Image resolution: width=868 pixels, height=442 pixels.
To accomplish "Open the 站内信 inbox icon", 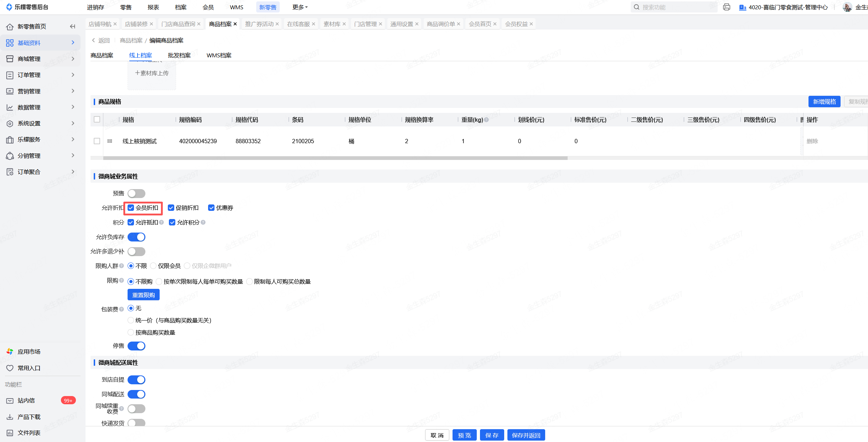I will [x=10, y=401].
